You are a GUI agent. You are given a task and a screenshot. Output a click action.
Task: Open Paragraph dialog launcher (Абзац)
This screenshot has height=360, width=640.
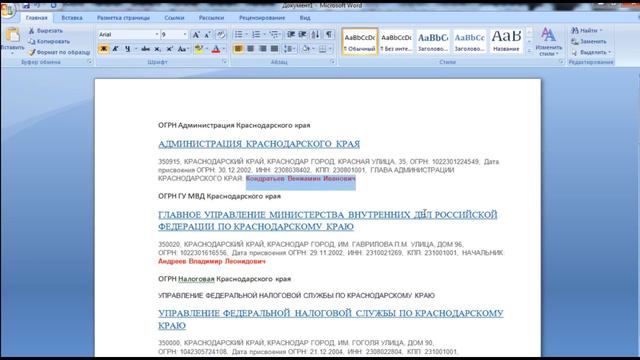[x=333, y=62]
